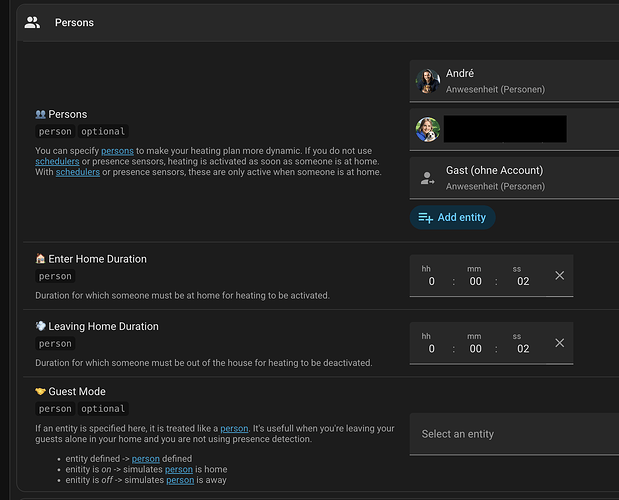Select the André person entity row
Viewport: 619px width, 500px height.
click(514, 81)
